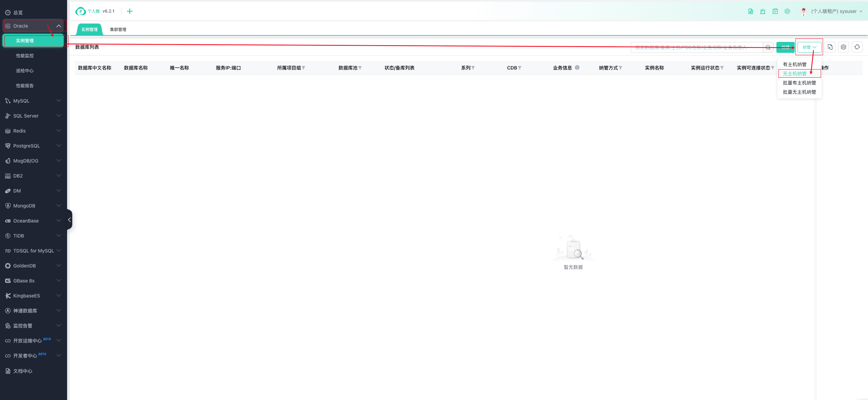Click the import file icon next to 纳管

click(830, 47)
